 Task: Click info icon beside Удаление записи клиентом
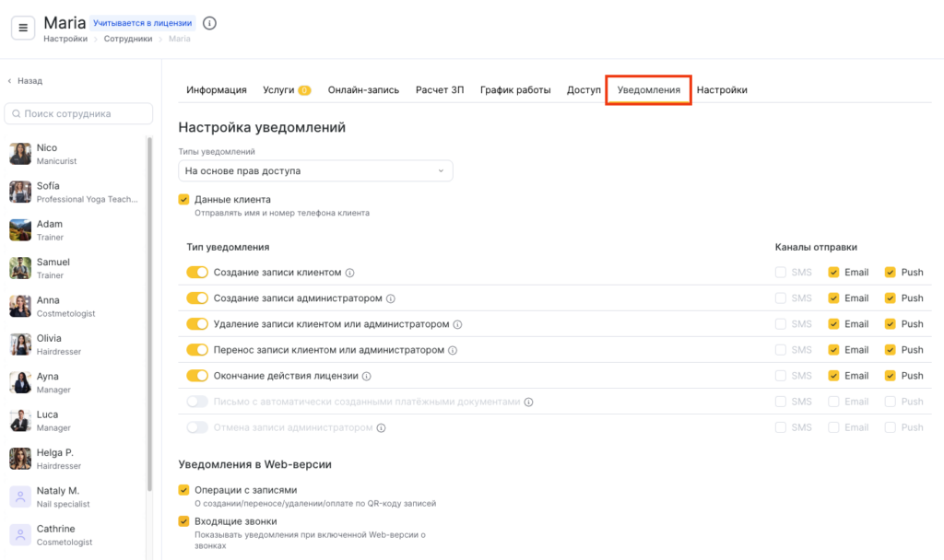click(458, 324)
